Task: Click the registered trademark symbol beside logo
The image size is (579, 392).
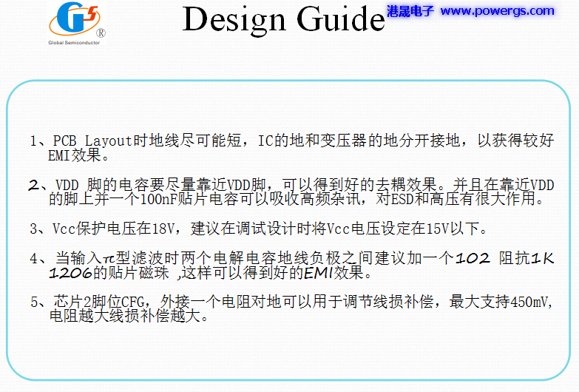Action: pos(101,33)
